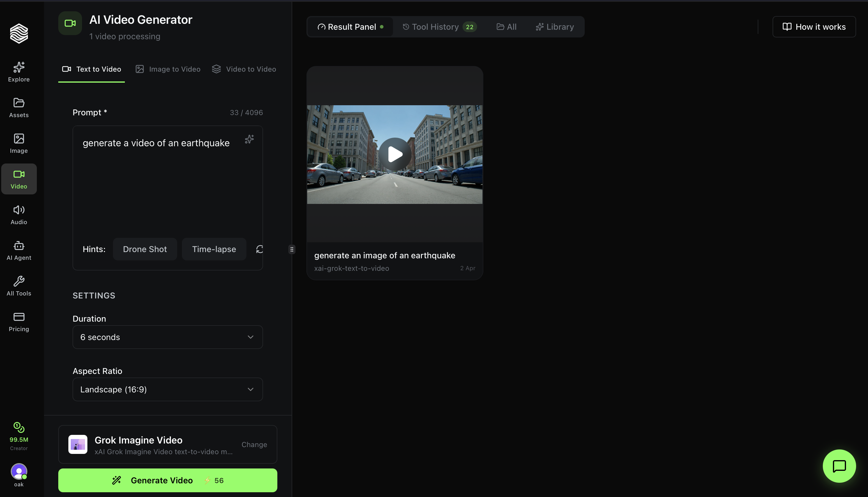Add the Time-lapse hint

click(x=214, y=249)
